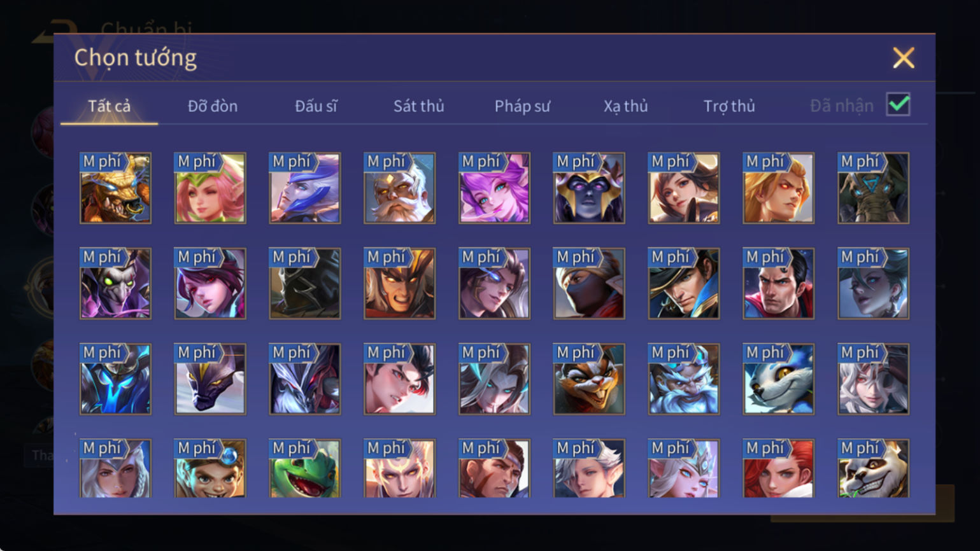Select the Đấu sĩ tab
Viewport: 980px width, 551px height.
pos(316,106)
